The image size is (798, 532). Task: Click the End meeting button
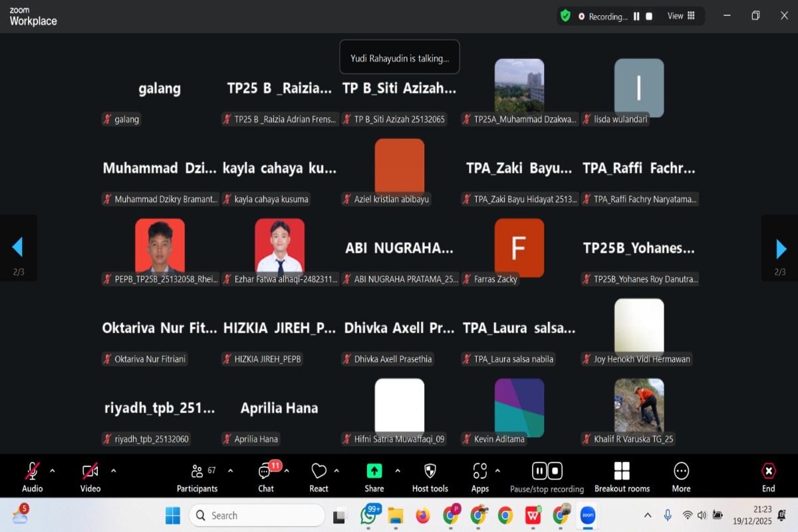point(768,477)
